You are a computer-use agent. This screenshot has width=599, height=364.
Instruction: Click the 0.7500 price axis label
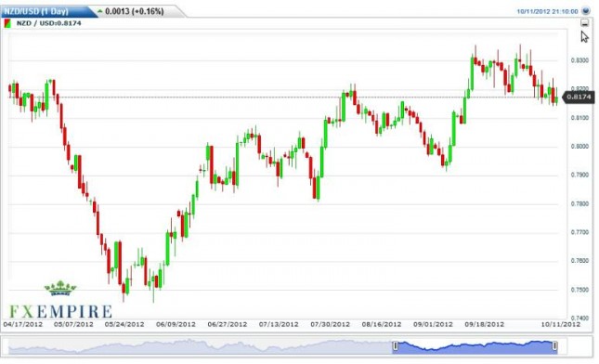coord(579,290)
